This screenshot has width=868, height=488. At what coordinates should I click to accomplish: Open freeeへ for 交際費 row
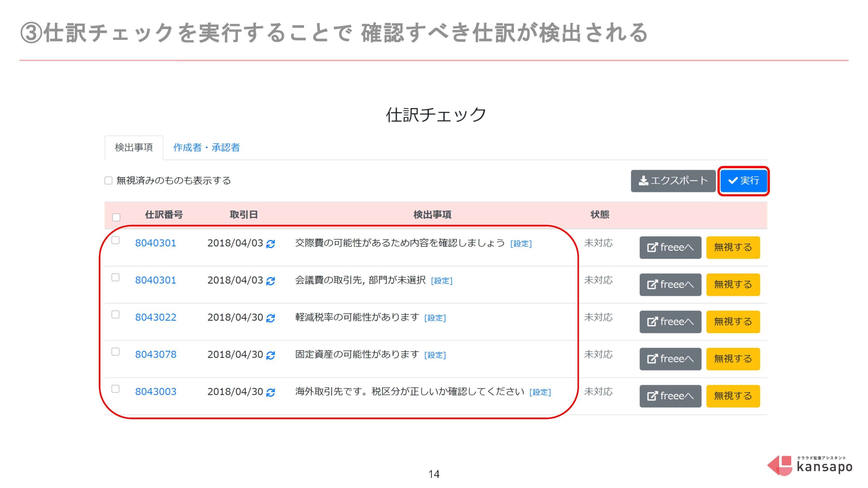670,247
